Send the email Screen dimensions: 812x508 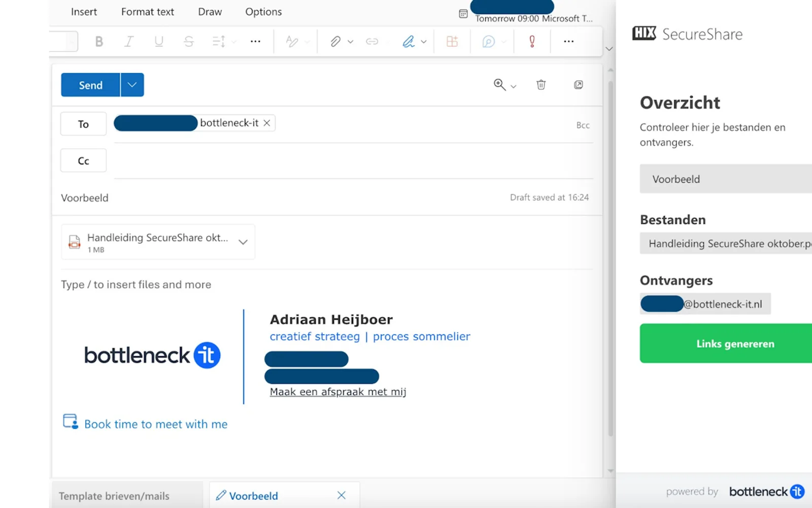90,85
